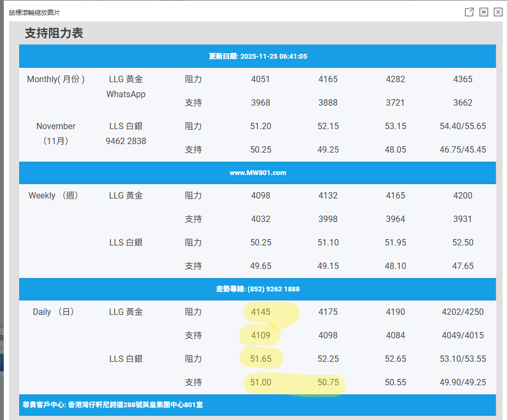
Task: Select highlighted silver support value 50.75
Action: (x=328, y=383)
